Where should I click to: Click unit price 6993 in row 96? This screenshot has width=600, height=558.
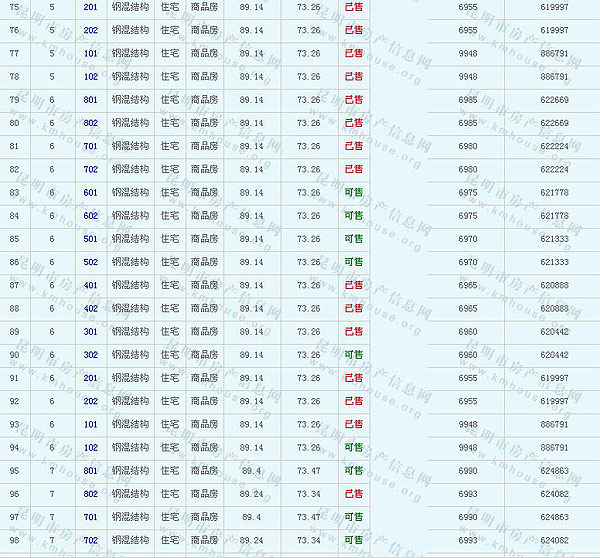[x=467, y=493]
